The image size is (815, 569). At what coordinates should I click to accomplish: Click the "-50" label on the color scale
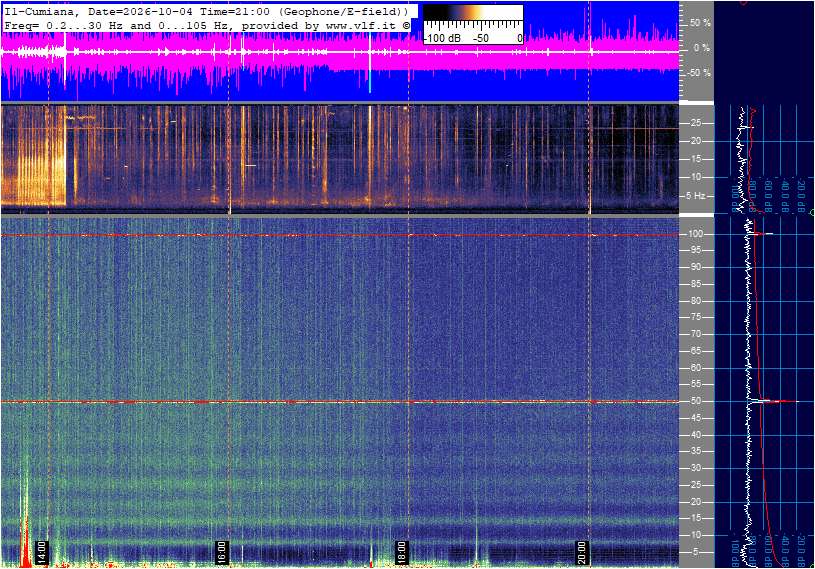[x=481, y=38]
